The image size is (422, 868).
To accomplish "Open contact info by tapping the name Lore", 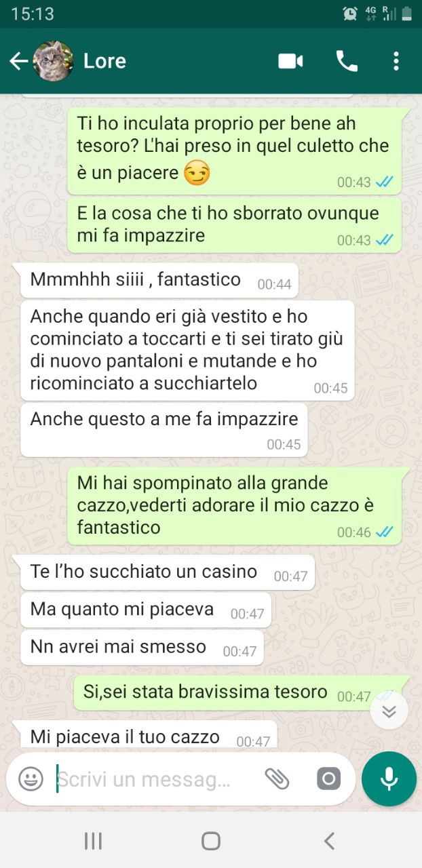I will [x=104, y=61].
